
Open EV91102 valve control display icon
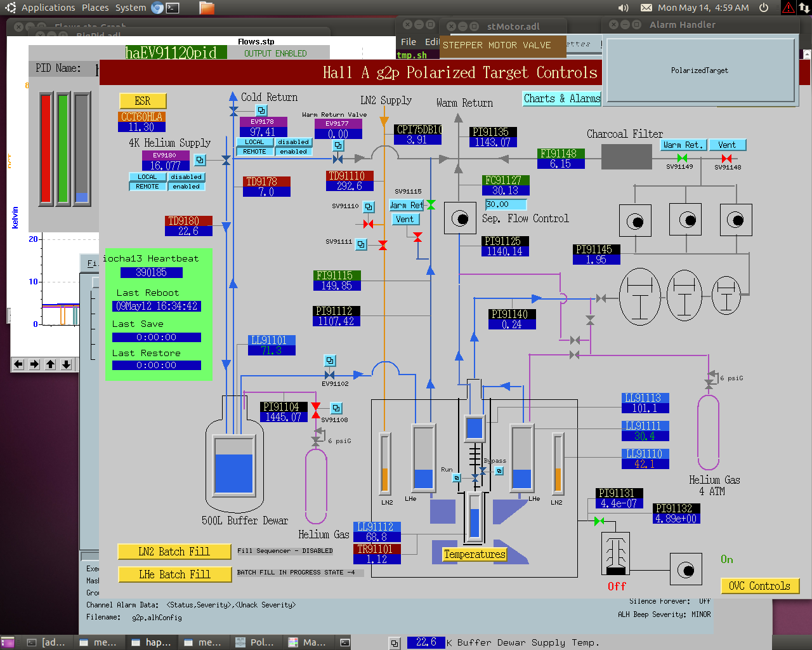click(x=330, y=361)
